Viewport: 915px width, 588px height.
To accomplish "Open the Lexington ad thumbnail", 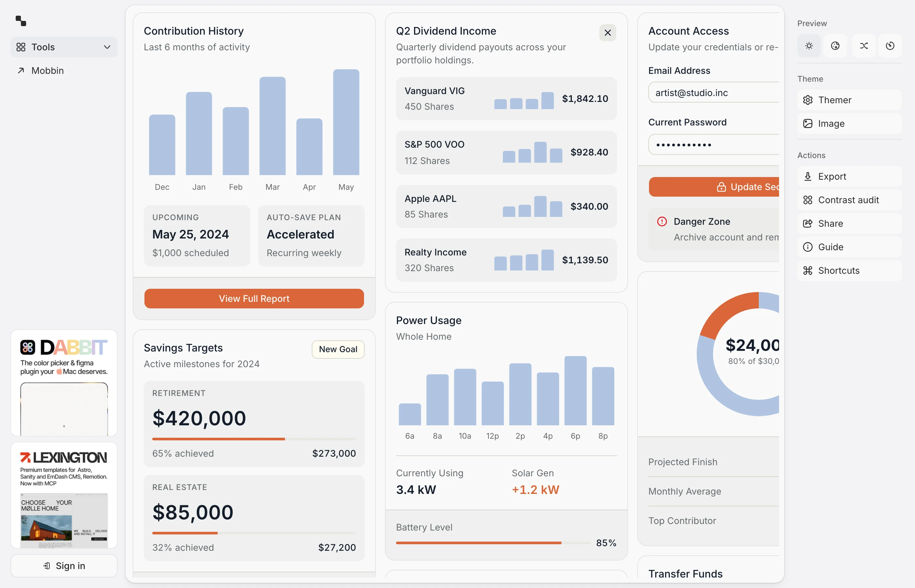I will pyautogui.click(x=64, y=495).
